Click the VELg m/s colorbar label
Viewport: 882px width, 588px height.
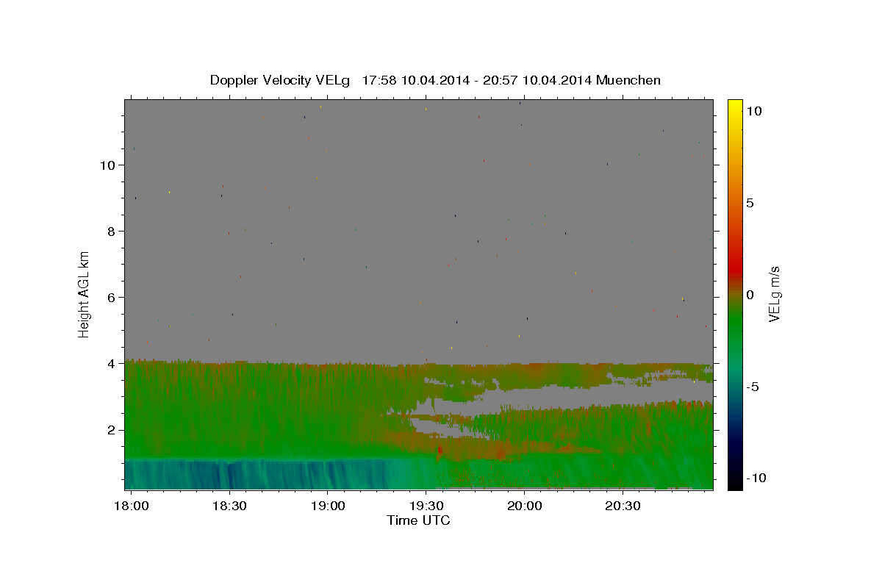click(x=773, y=294)
